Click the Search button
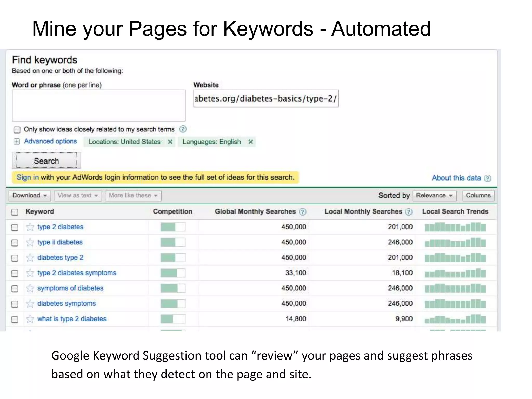Viewport: 532px width, 399px height. pyautogui.click(x=46, y=161)
